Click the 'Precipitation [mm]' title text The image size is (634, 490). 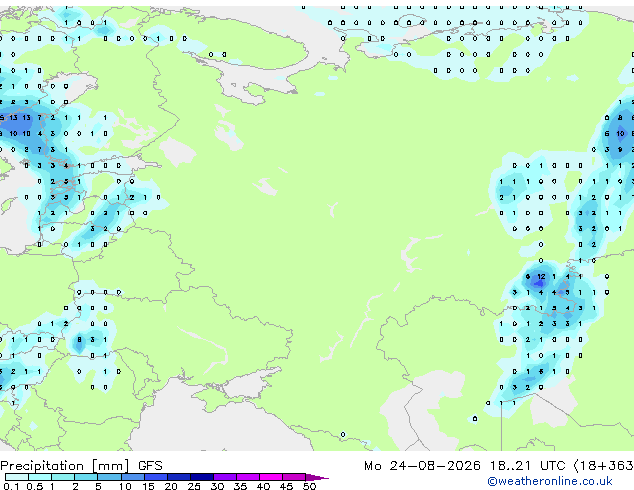click(x=65, y=466)
